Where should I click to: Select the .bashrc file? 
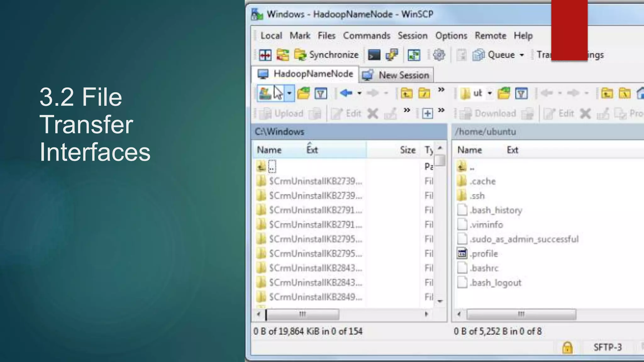(478, 268)
